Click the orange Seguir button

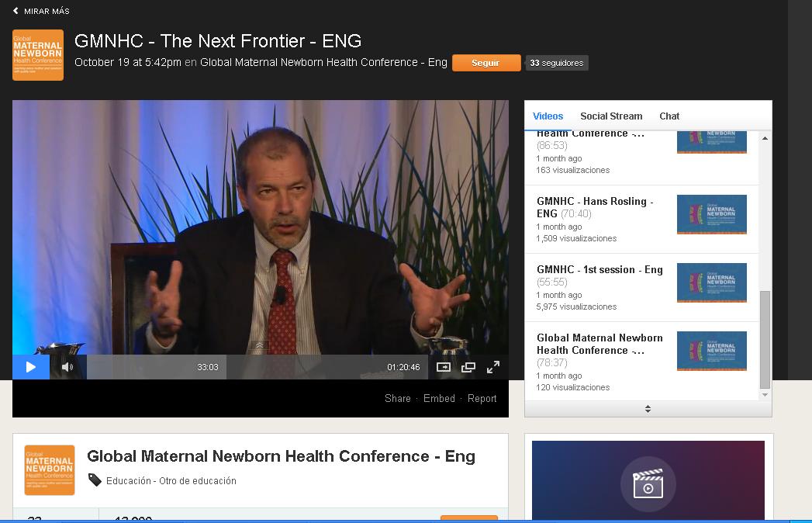pos(485,63)
